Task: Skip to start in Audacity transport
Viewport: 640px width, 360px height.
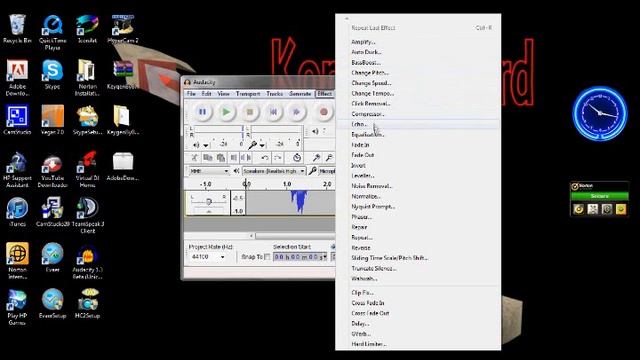Action: click(273, 112)
